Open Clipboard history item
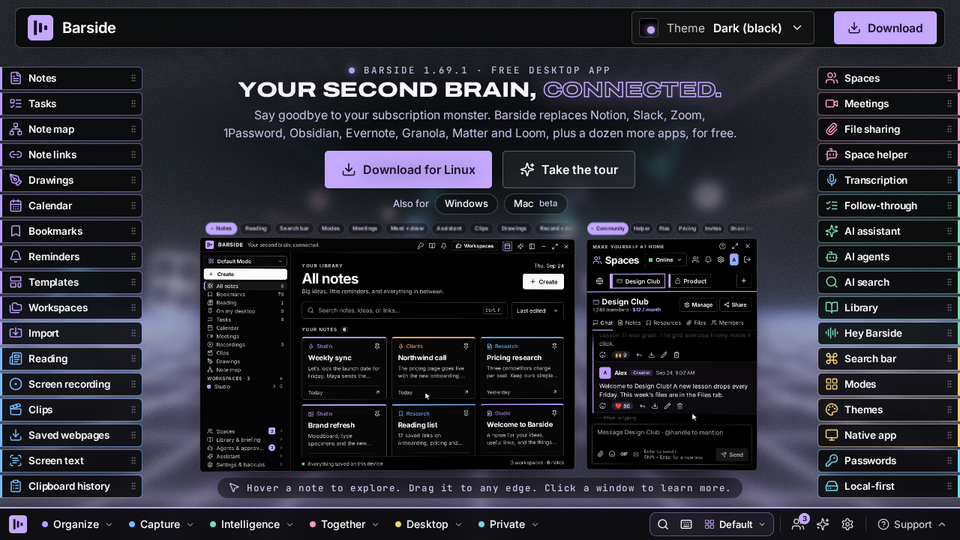The height and width of the screenshot is (540, 960). pos(72,487)
